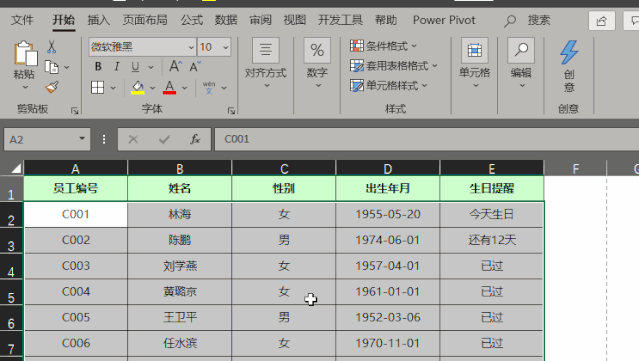Expand the phonetic guide options arrow
639x361 pixels.
pyautogui.click(x=224, y=88)
